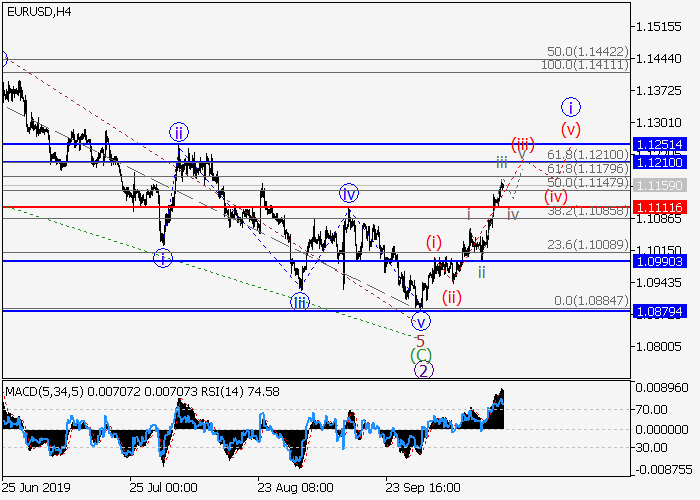
Task: Click the blue 1.12514 price level tag
Action: coord(663,144)
